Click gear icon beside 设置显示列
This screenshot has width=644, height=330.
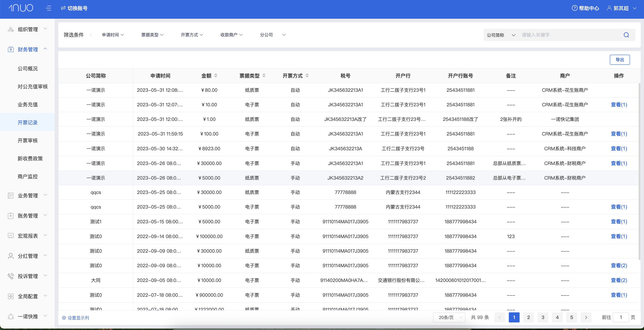64,318
